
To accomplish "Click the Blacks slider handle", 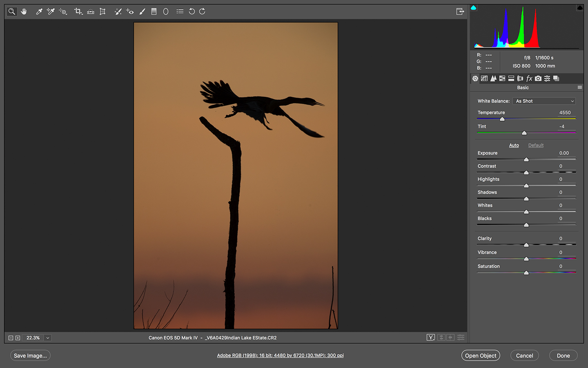I will [526, 225].
